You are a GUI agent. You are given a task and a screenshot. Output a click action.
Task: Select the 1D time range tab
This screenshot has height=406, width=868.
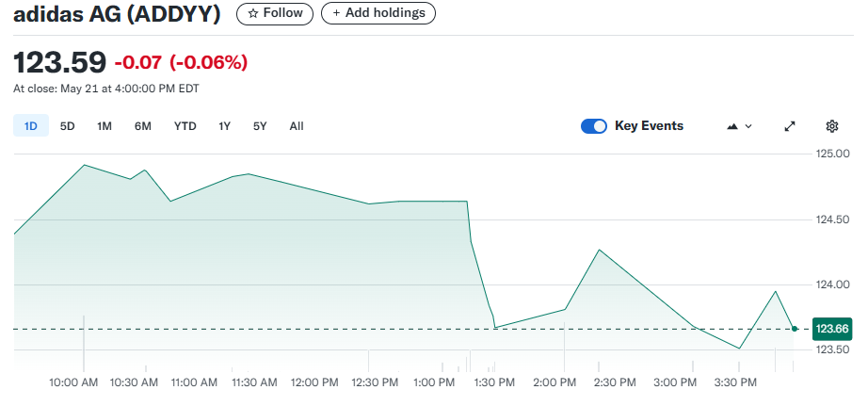pyautogui.click(x=30, y=125)
